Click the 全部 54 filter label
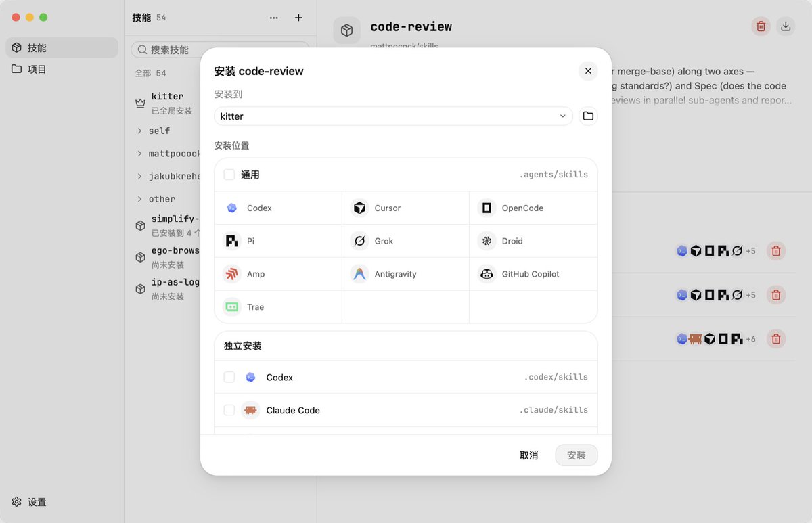Screen dimensions: 812x523 [x=150, y=73]
